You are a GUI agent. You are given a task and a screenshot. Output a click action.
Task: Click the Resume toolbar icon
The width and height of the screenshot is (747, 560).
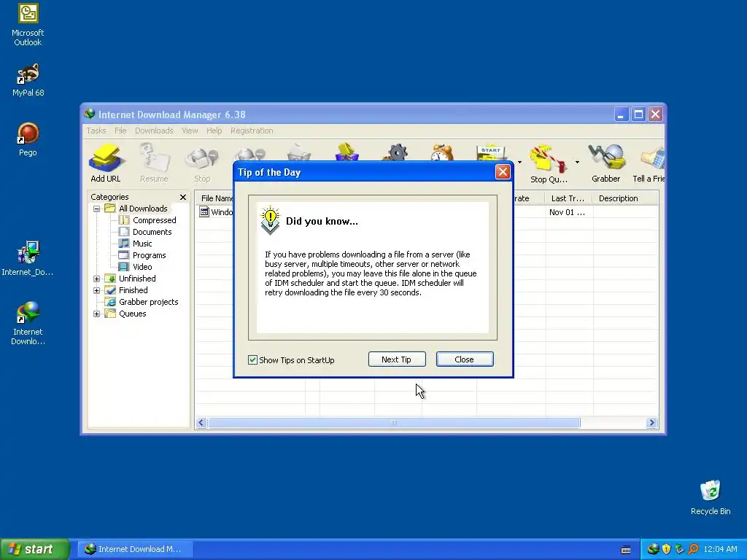coord(154,163)
